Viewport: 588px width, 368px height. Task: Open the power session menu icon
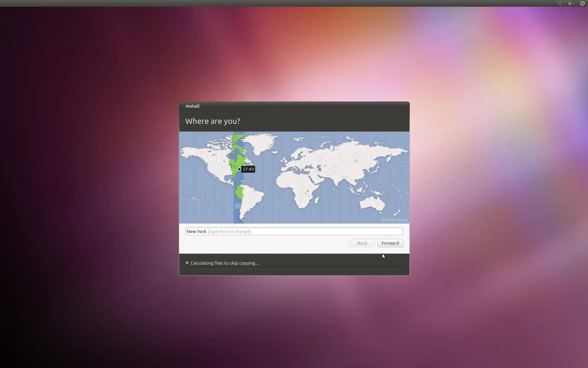tap(582, 3)
